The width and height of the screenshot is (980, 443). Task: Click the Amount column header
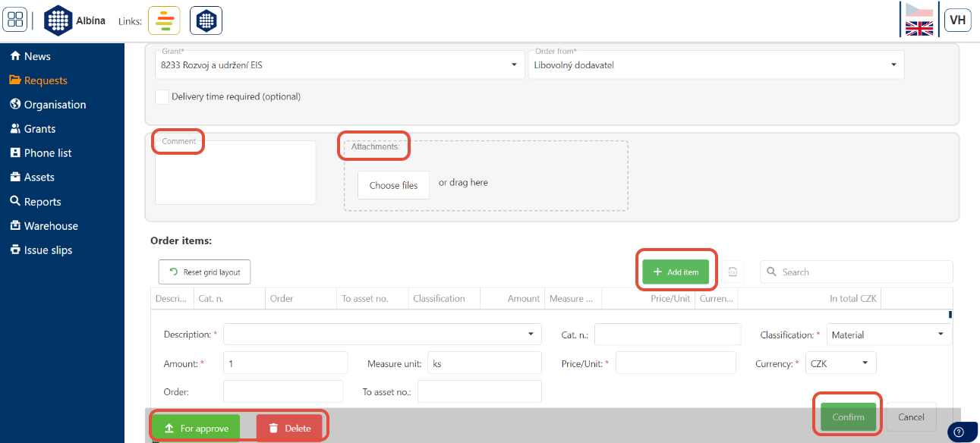512,299
